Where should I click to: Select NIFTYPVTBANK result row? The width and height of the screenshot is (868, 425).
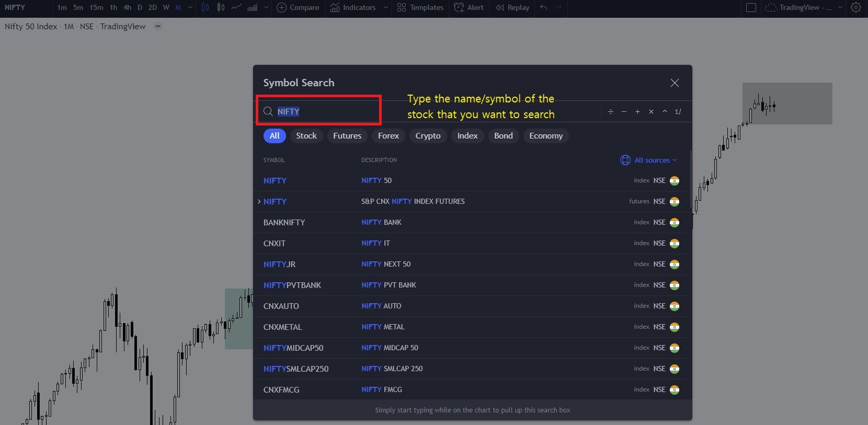472,285
